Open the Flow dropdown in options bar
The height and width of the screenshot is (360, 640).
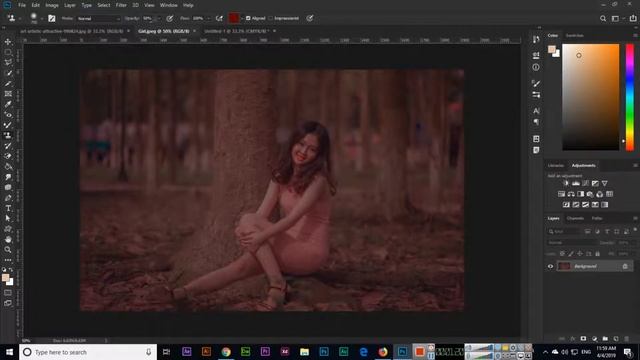click(x=209, y=18)
